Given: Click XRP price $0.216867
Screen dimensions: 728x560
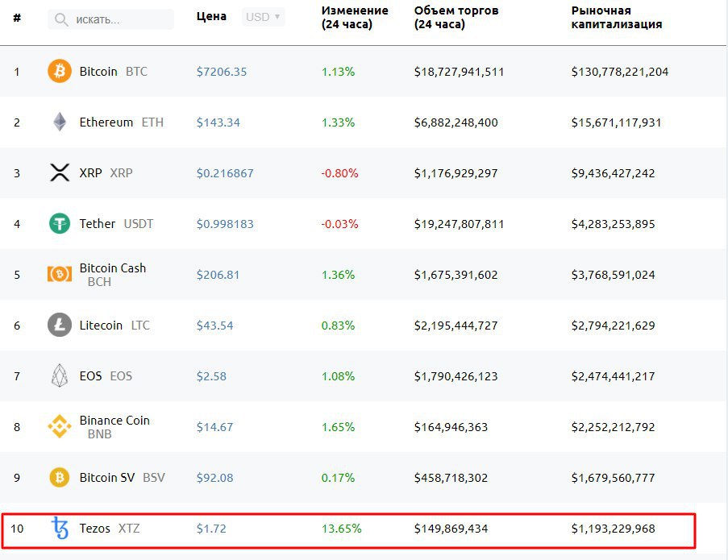Looking at the screenshot, I should point(225,173).
